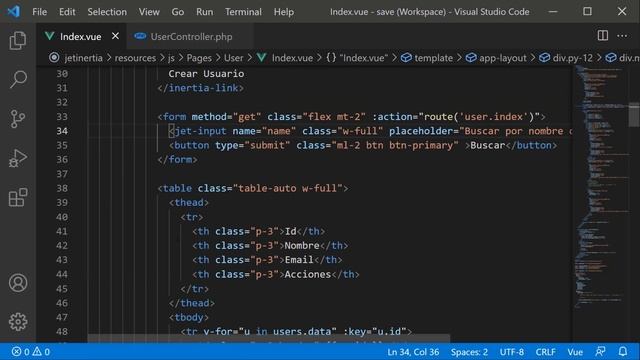Click "Acciones" header text on line 44

click(308, 274)
